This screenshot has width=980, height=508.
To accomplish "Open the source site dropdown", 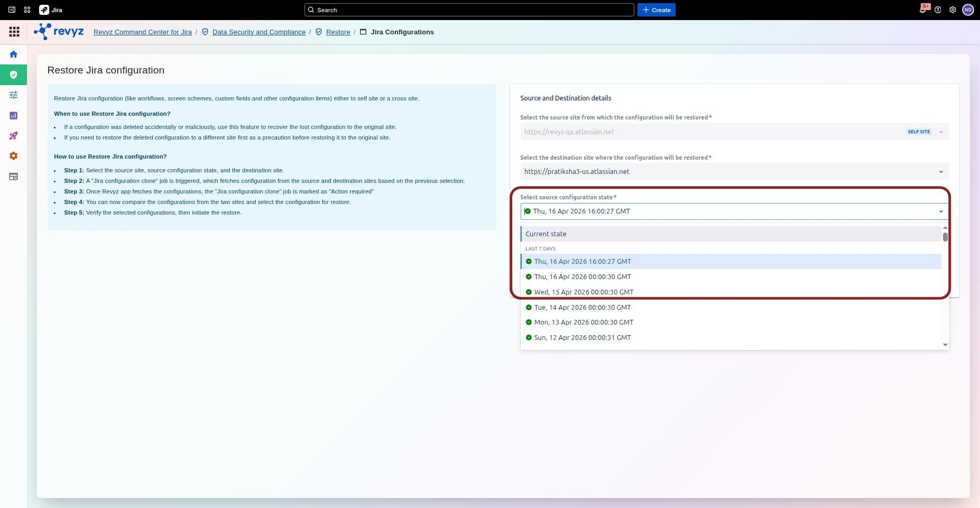I will pyautogui.click(x=734, y=132).
